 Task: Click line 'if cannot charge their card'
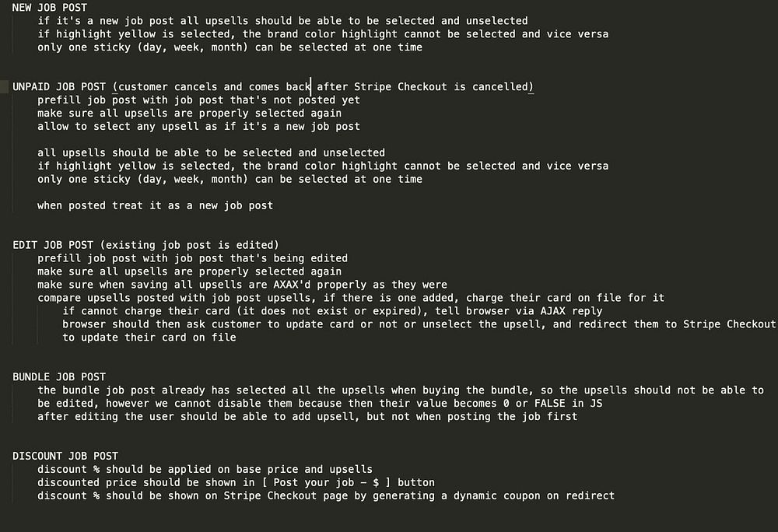332,311
